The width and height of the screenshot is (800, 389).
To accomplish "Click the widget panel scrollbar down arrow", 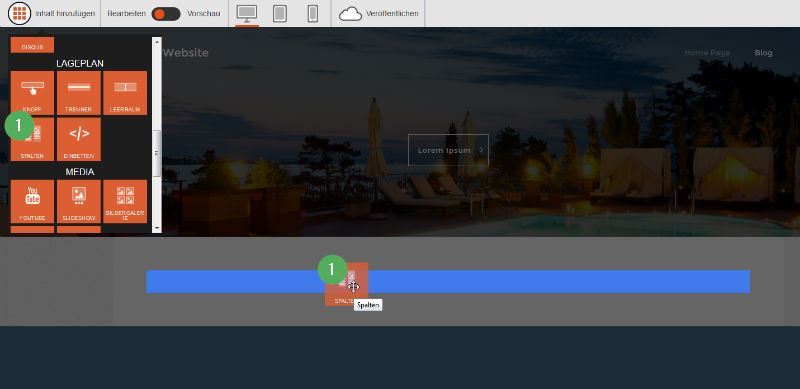I will click(157, 228).
